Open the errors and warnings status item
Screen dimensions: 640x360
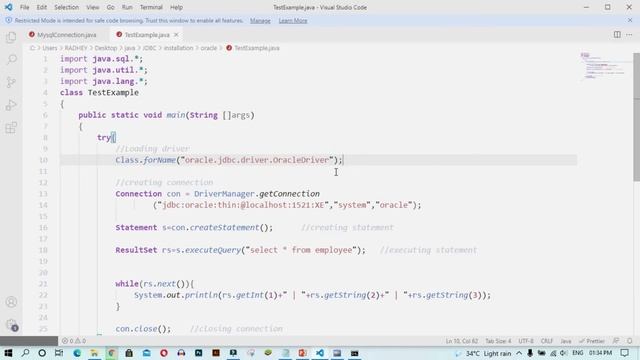[x=74, y=341]
